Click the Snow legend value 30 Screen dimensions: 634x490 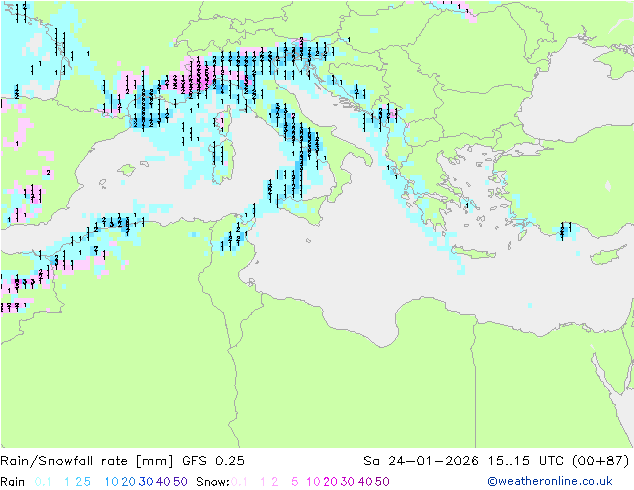348,482
